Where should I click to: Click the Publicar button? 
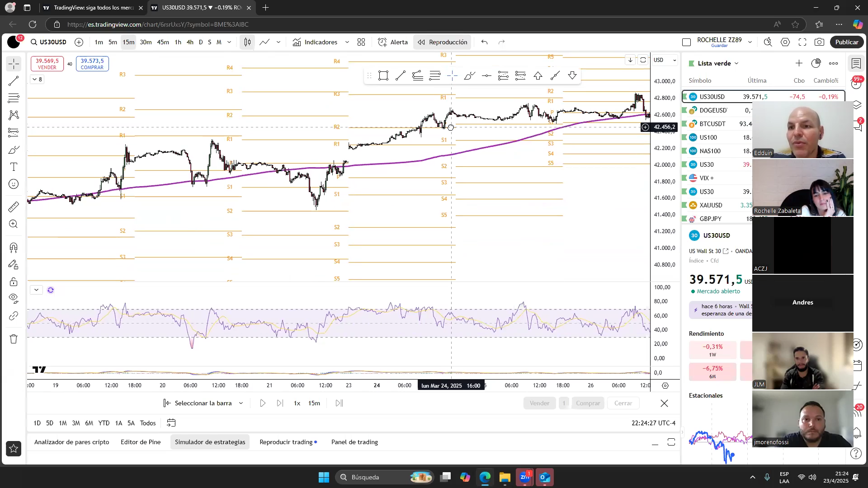click(847, 42)
